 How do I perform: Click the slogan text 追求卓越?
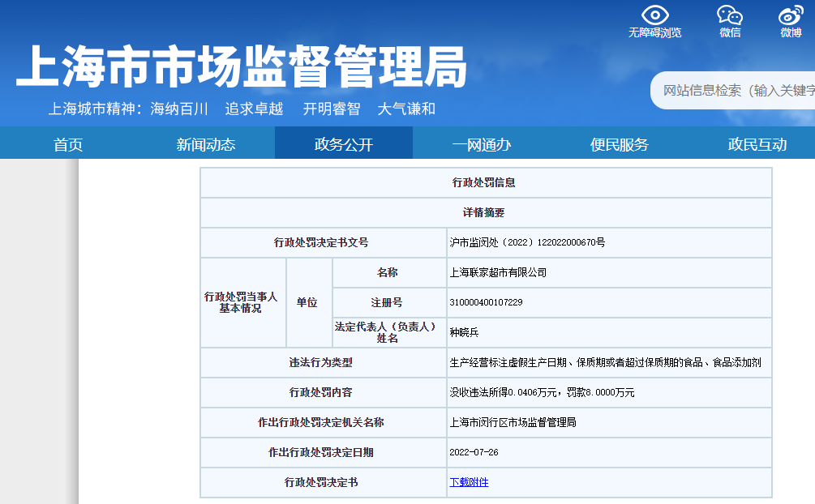tap(254, 109)
